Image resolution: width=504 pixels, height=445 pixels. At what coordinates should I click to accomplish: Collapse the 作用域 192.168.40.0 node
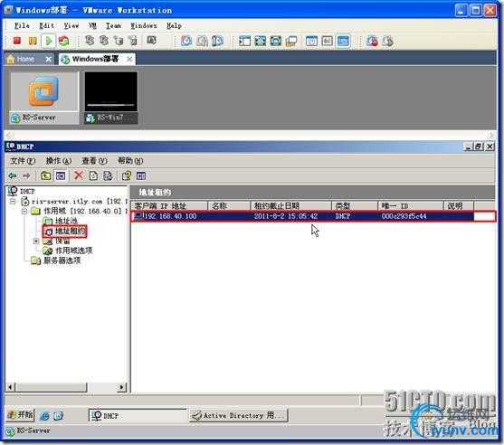pos(24,211)
